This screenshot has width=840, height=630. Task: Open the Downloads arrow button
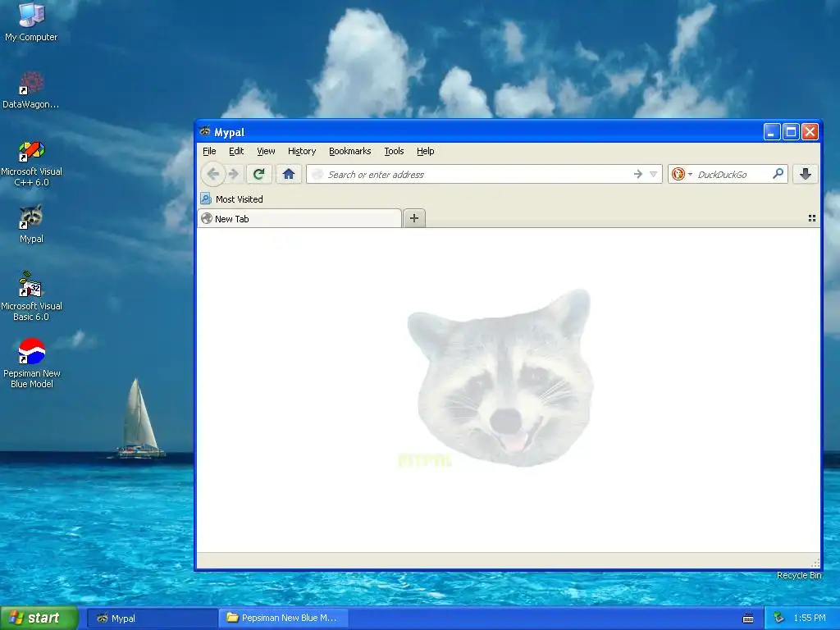pyautogui.click(x=806, y=174)
